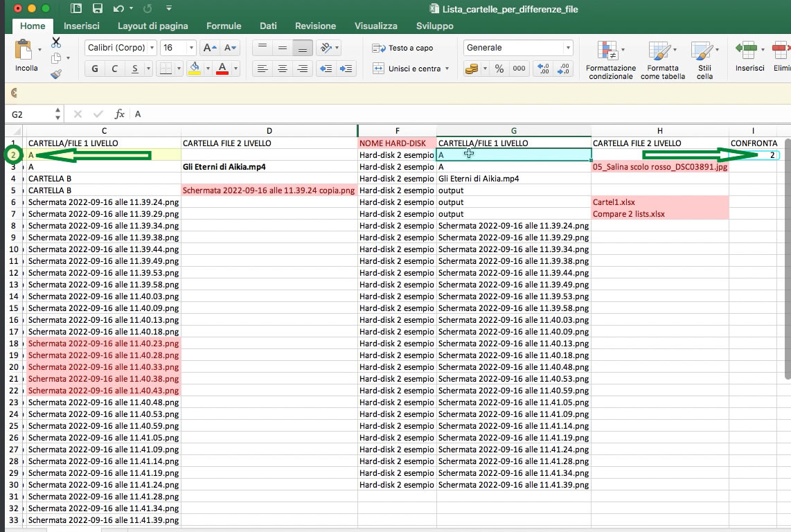This screenshot has width=791, height=532.
Task: Toggle align text right
Action: (x=303, y=69)
